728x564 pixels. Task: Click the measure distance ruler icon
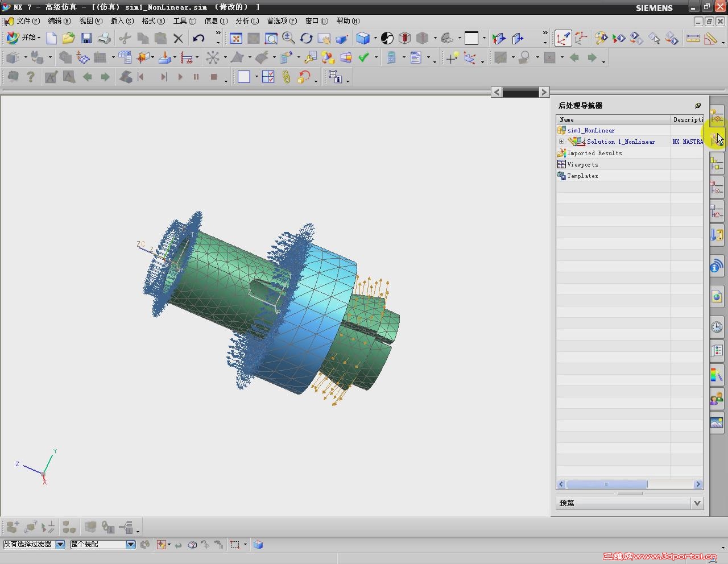[x=693, y=38]
